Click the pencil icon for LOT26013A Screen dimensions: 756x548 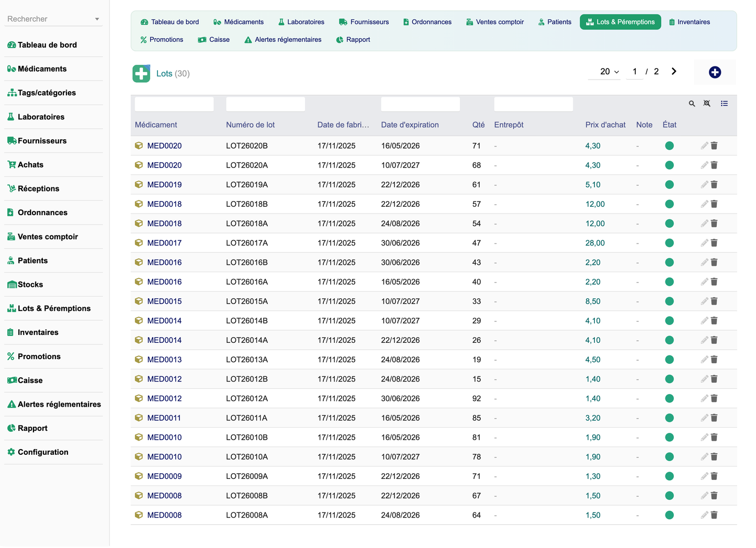point(704,360)
